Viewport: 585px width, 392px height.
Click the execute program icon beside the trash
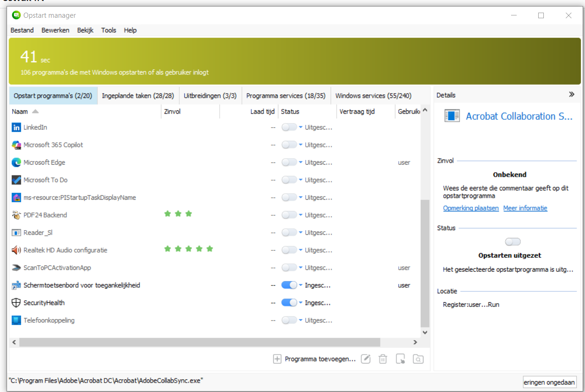pos(400,359)
